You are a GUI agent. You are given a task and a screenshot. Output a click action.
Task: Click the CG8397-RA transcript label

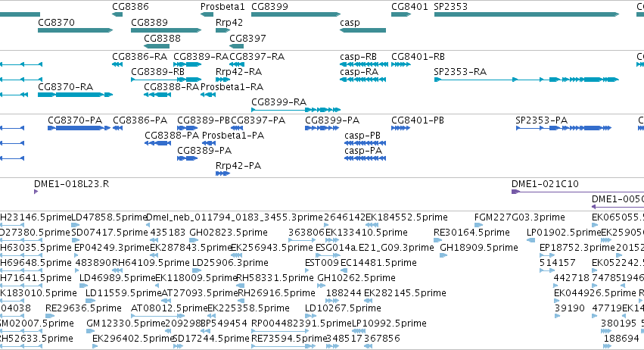pyautogui.click(x=257, y=56)
